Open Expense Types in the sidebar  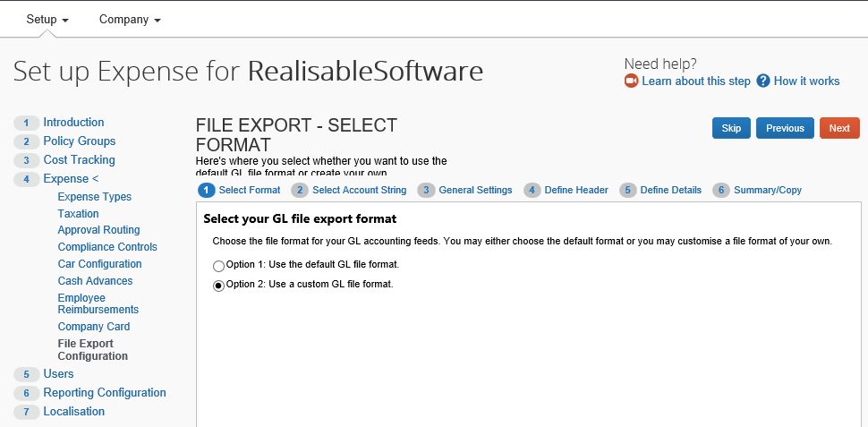pyautogui.click(x=94, y=197)
